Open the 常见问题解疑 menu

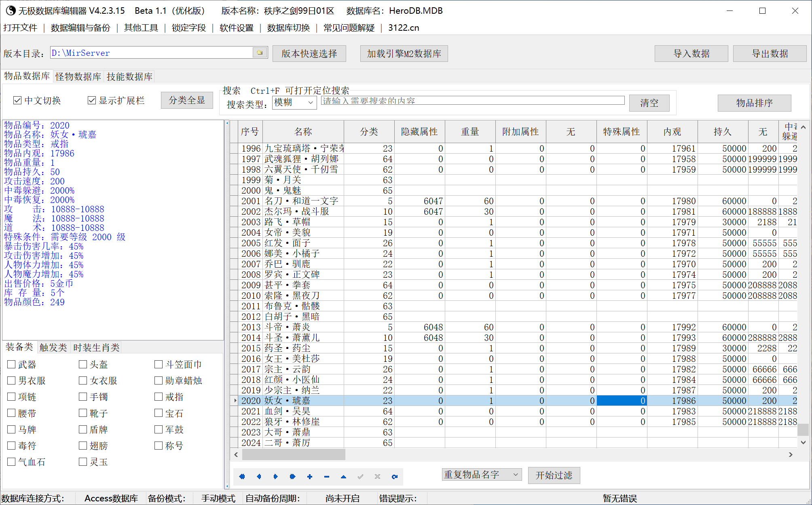(349, 27)
